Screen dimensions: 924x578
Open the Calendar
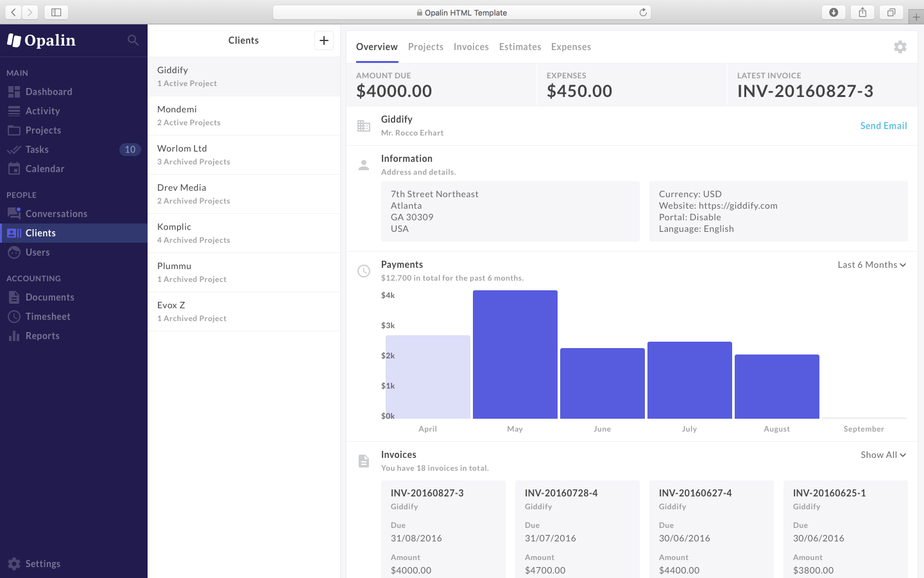click(x=46, y=168)
